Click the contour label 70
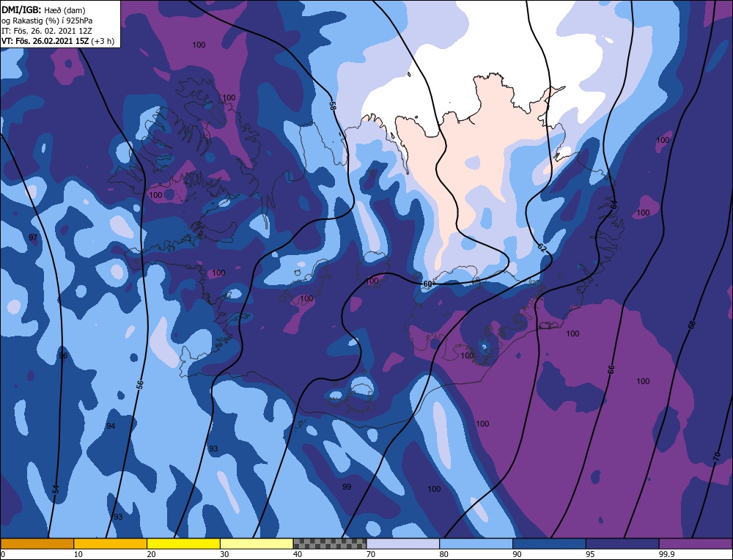Image resolution: width=733 pixels, height=560 pixels. tap(717, 457)
